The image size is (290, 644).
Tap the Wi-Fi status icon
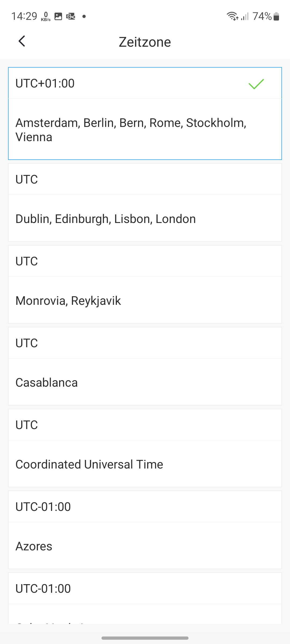click(232, 16)
